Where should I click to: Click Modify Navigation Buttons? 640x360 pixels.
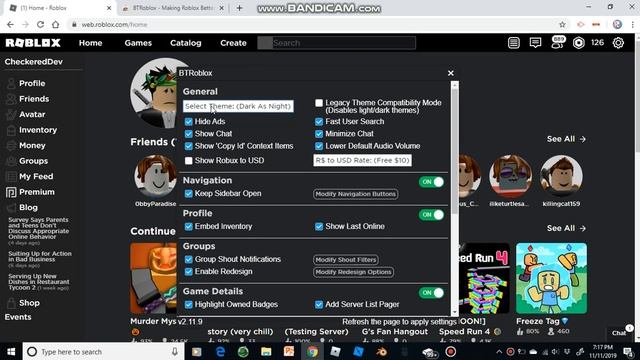click(356, 194)
